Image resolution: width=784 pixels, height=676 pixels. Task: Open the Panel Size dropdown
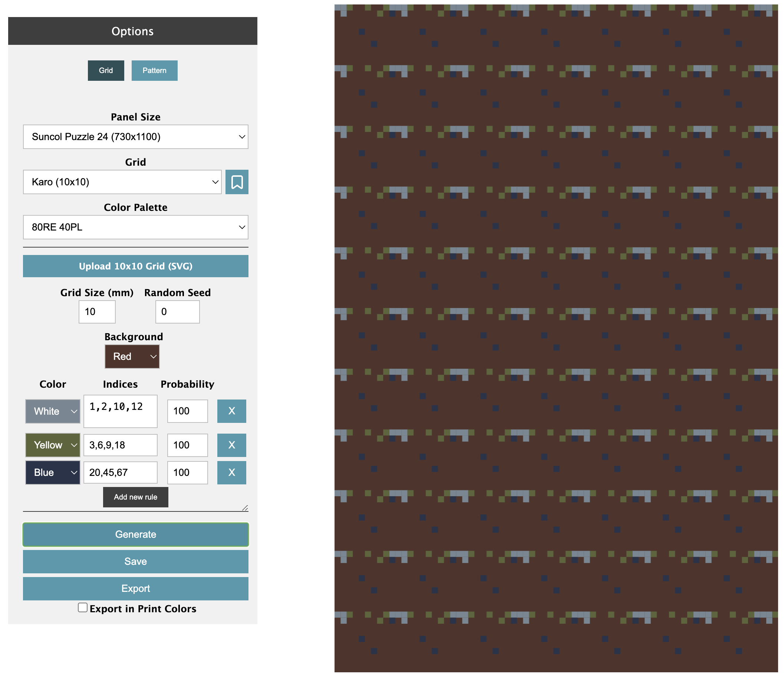click(135, 136)
